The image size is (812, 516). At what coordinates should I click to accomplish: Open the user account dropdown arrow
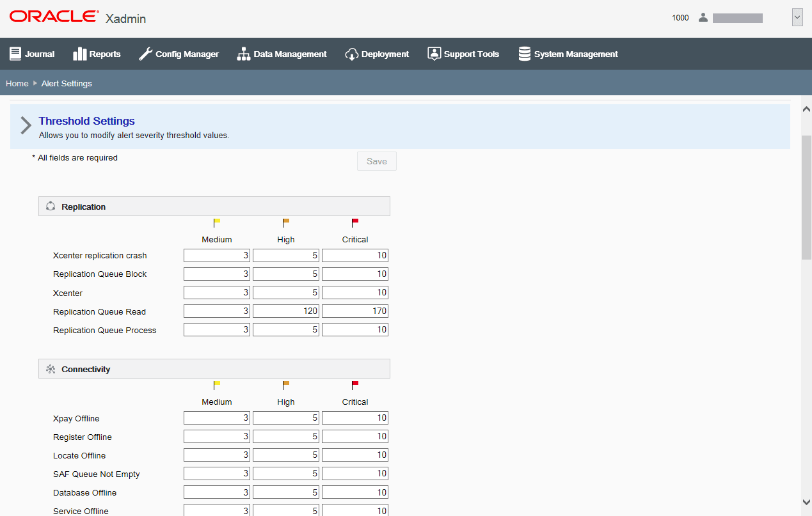(797, 18)
